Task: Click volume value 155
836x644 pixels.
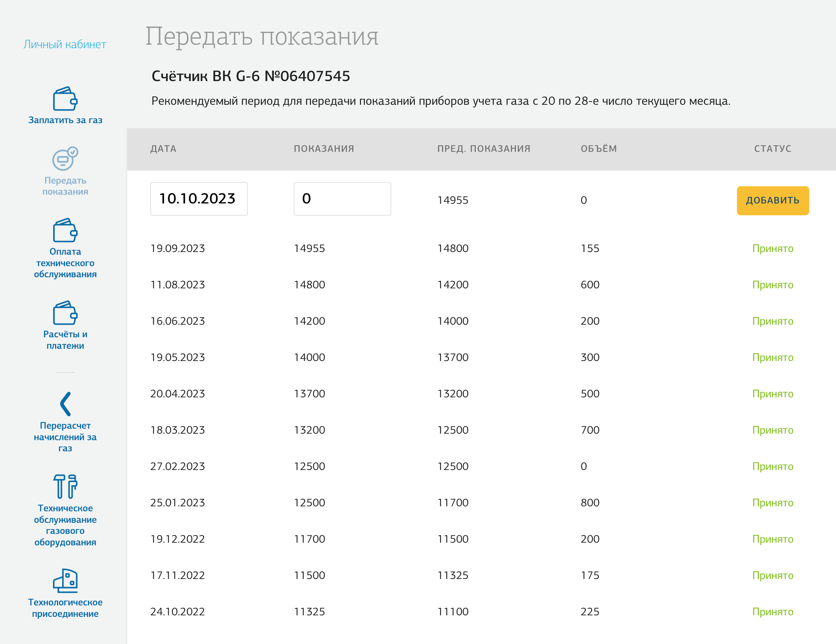Action: click(590, 249)
